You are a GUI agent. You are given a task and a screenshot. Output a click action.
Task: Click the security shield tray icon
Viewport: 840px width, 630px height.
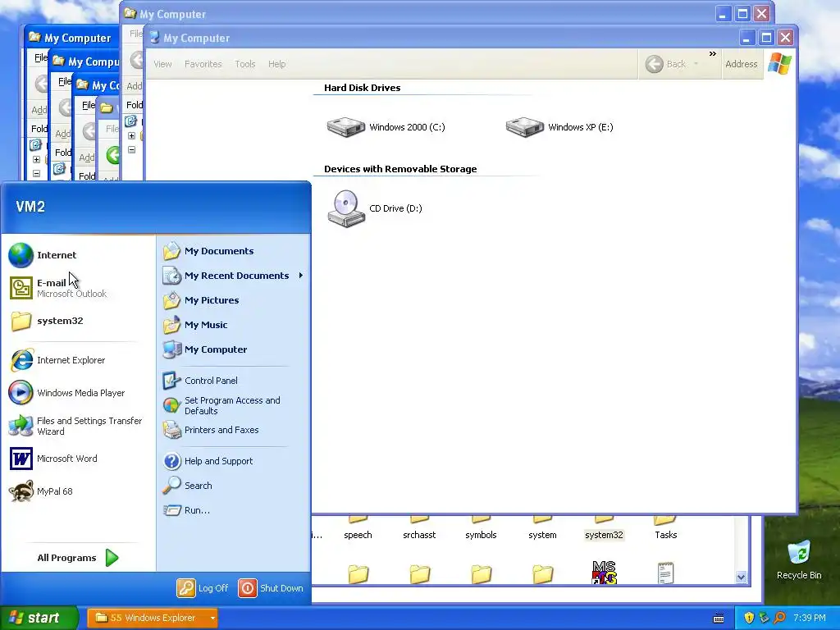749,618
